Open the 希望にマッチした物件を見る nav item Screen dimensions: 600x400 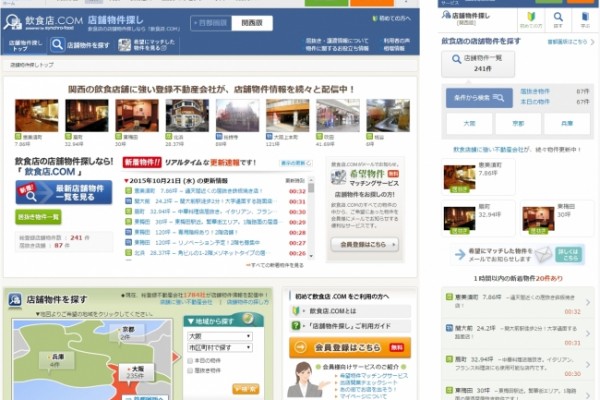147,45
